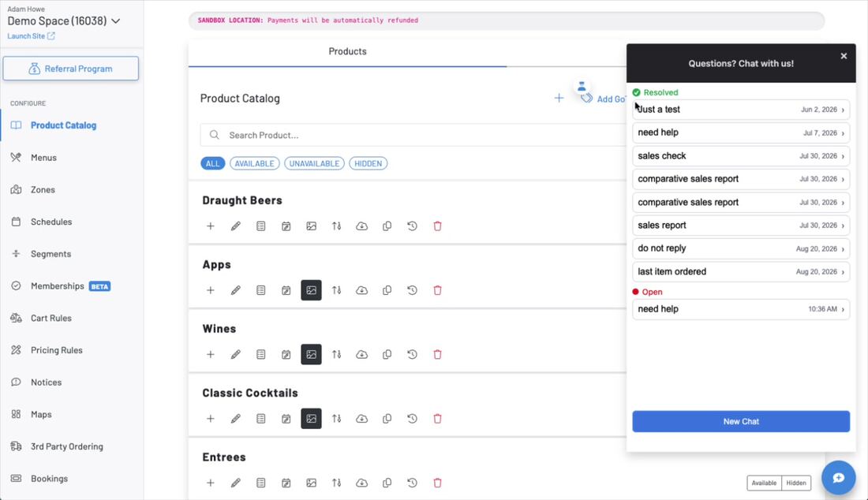Delete the Draught Beers category
This screenshot has width=868, height=500.
[437, 226]
